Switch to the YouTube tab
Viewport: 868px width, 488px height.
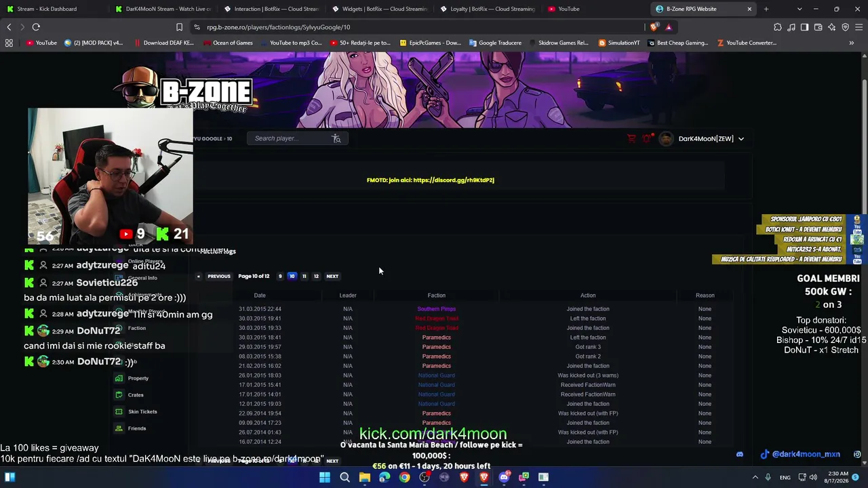click(597, 9)
